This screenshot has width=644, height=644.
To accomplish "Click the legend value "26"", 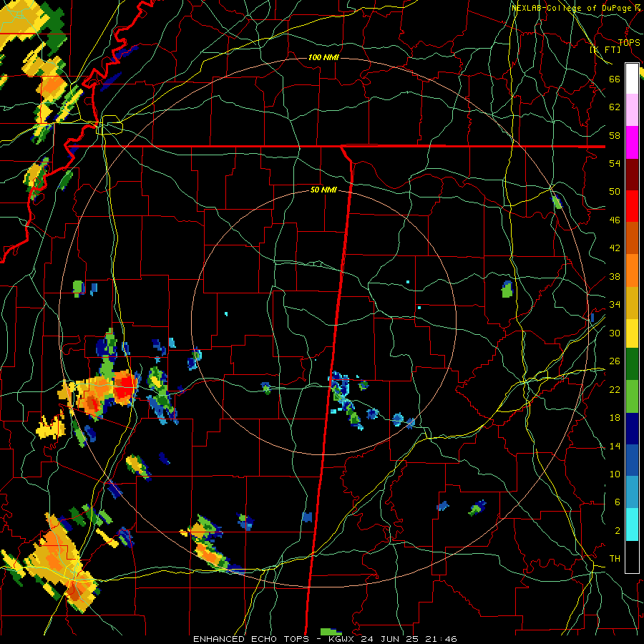I will (615, 361).
